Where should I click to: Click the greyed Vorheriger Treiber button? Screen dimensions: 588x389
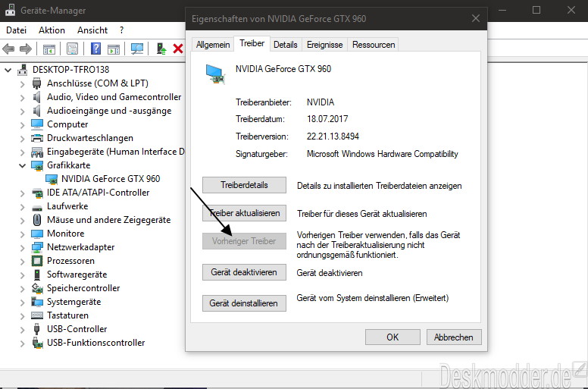coord(244,241)
